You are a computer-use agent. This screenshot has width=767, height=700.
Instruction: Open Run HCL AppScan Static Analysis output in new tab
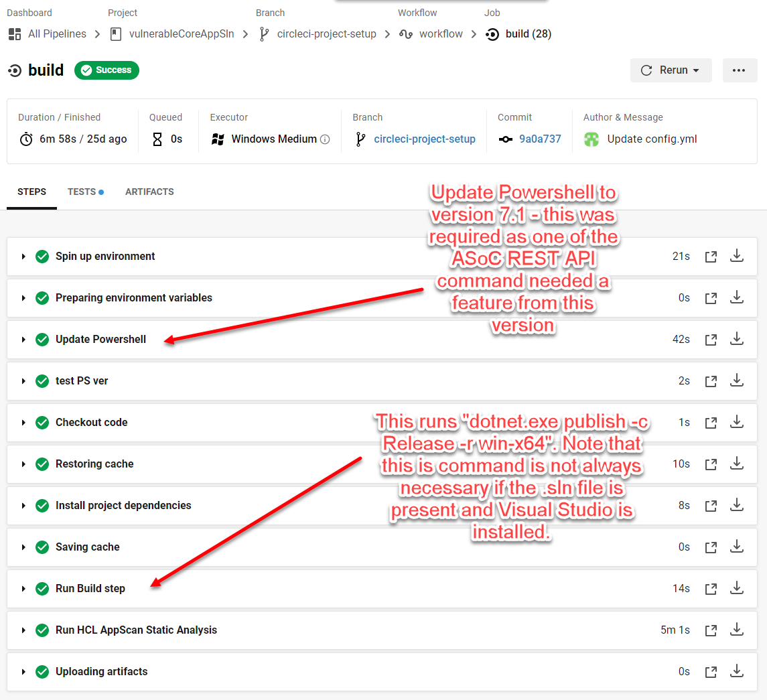click(x=711, y=630)
